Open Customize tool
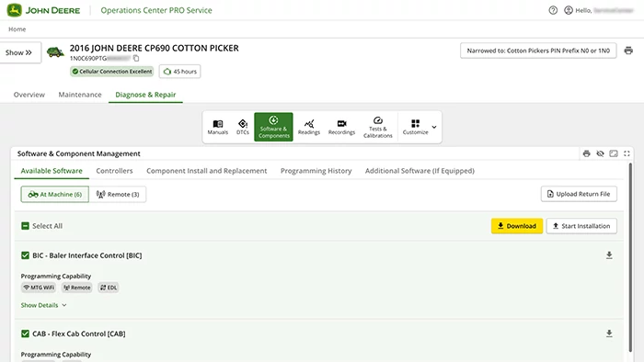Image resolution: width=644 pixels, height=362 pixels. tap(415, 127)
